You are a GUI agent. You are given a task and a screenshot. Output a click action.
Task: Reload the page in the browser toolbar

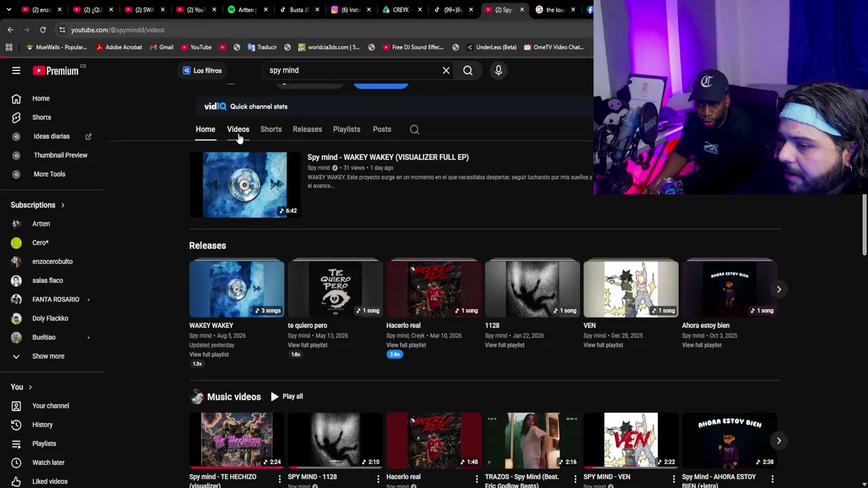(43, 30)
